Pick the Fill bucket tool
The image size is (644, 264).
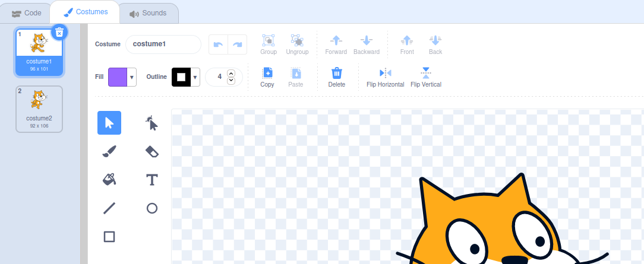(109, 180)
